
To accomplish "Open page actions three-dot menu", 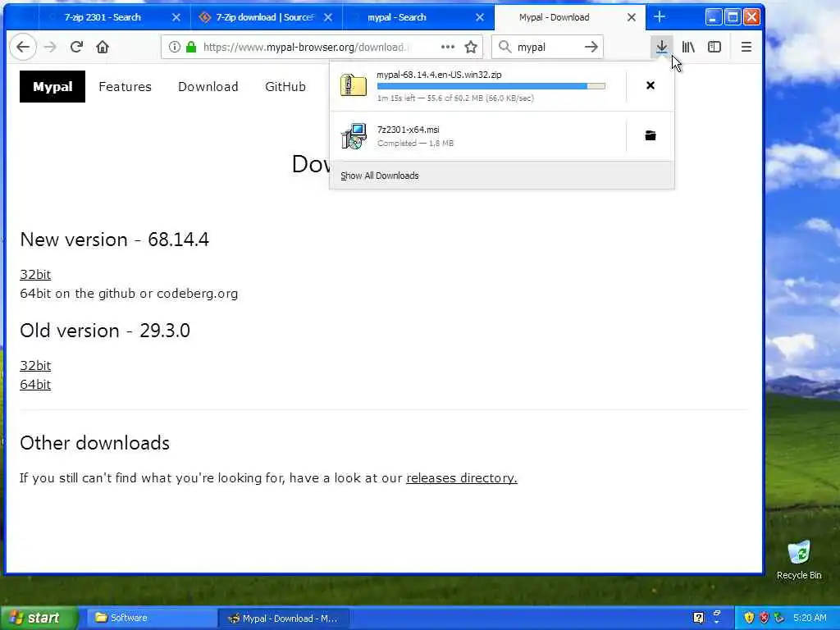I will pyautogui.click(x=447, y=47).
